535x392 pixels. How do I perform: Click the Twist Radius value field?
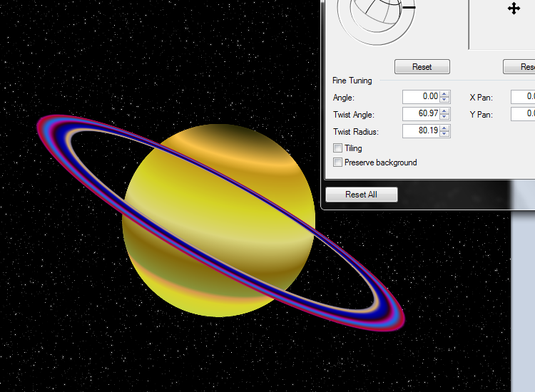tap(421, 131)
